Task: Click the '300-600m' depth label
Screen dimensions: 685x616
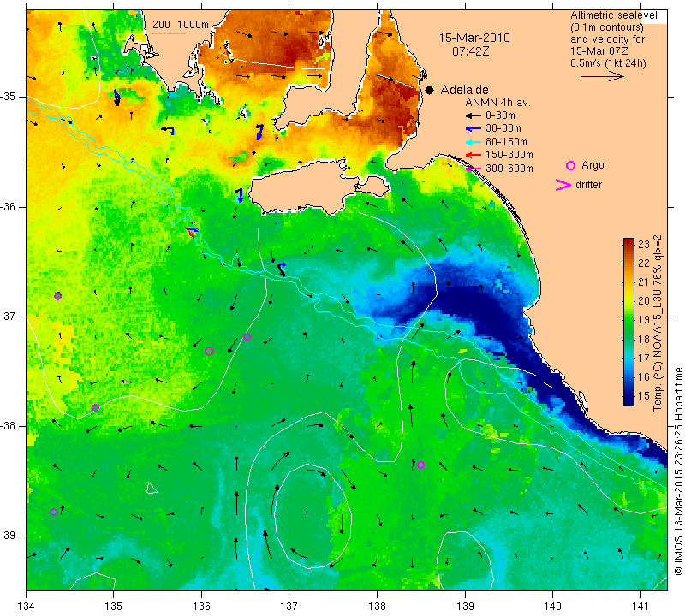Action: click(509, 169)
